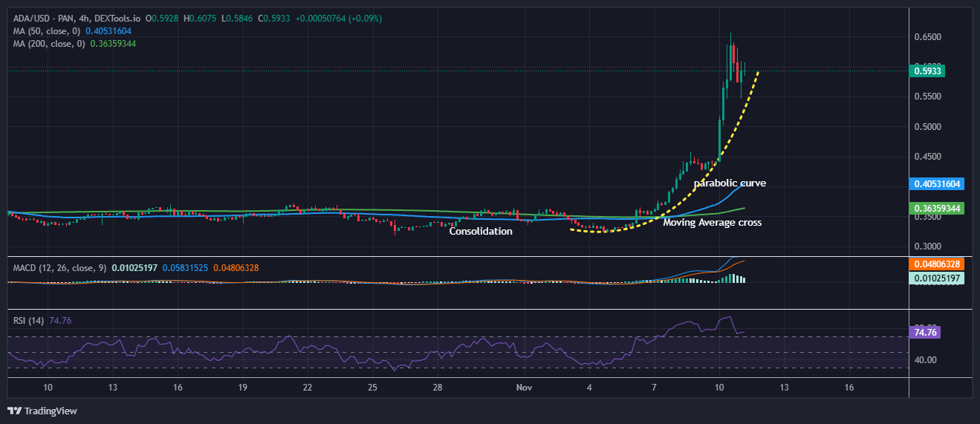980x424 pixels.
Task: Click the Nov label on time axis
Action: 522,388
